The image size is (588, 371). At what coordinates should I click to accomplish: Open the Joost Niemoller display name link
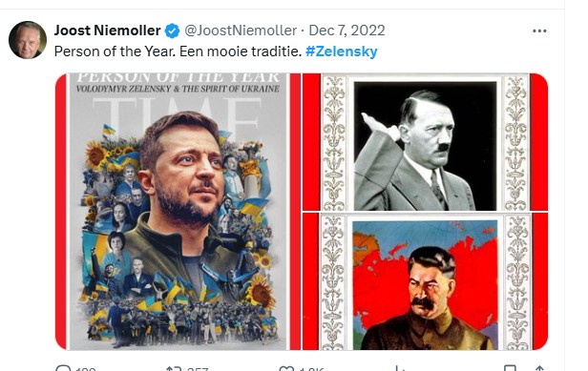point(107,31)
